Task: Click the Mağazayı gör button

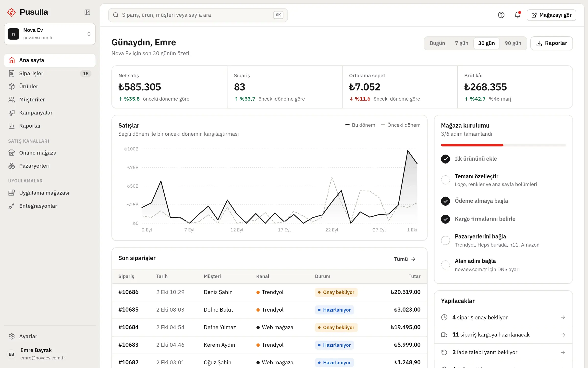Action: click(551, 15)
